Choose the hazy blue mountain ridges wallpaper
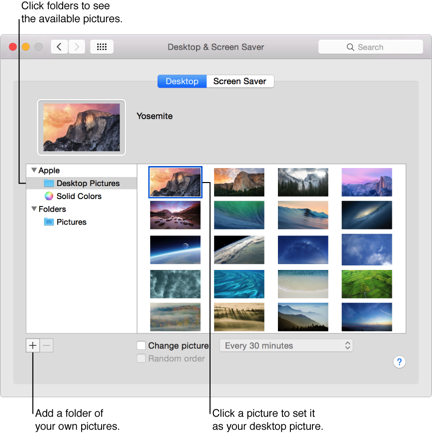The image size is (432, 436). click(x=303, y=317)
